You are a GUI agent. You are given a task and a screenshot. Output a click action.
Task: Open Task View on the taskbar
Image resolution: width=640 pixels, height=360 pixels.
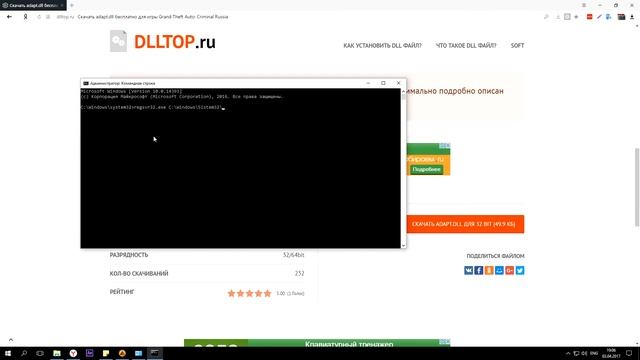(x=40, y=353)
